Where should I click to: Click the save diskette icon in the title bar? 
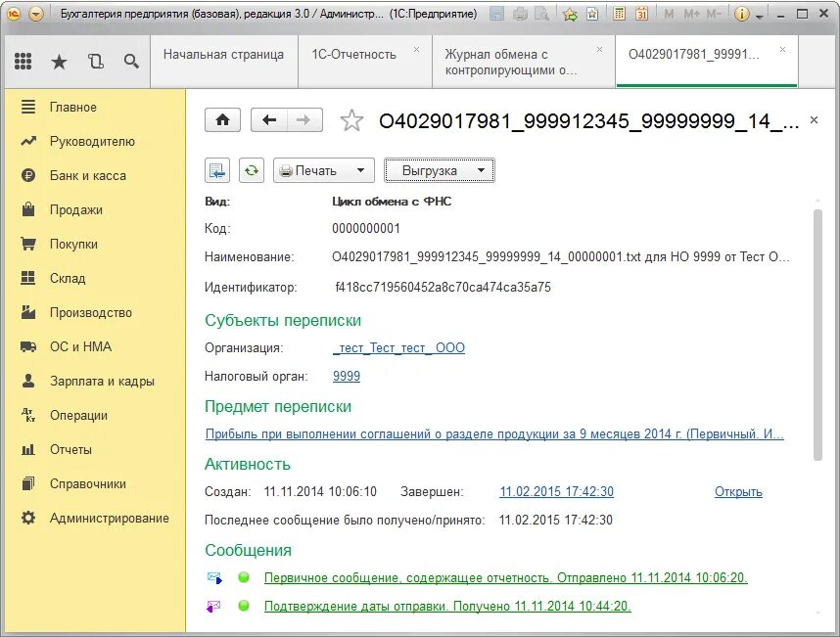497,14
